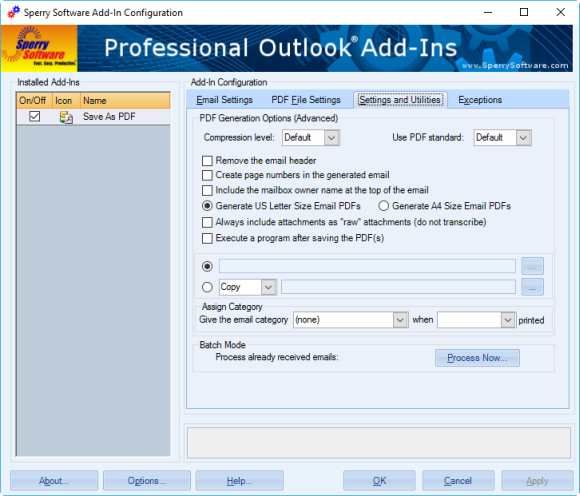Click the Apply button
The width and height of the screenshot is (580, 496).
pos(537,480)
